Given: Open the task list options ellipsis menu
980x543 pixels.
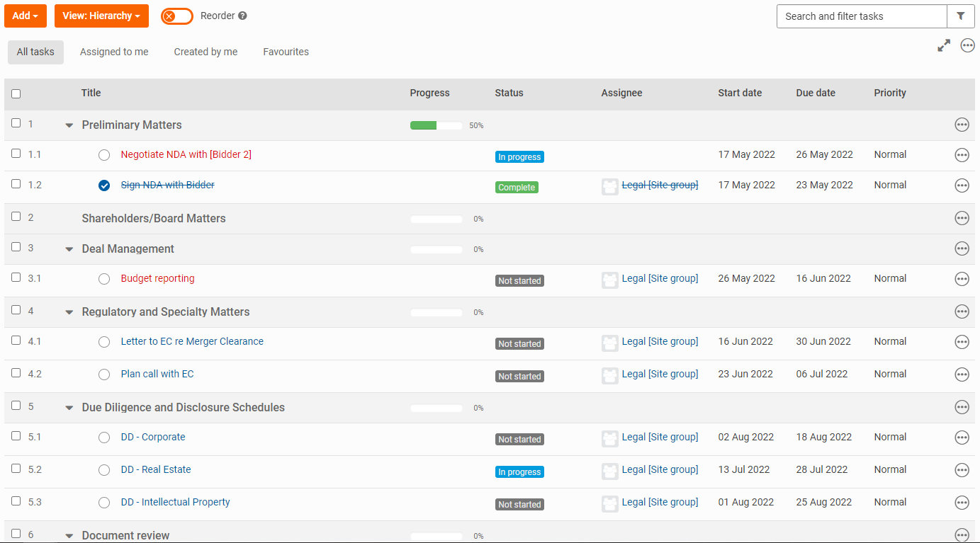Looking at the screenshot, I should [967, 45].
